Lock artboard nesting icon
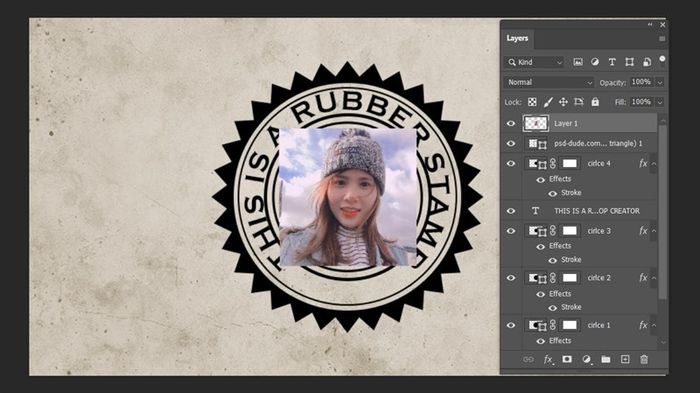Viewport: 700px width, 393px height. click(579, 102)
